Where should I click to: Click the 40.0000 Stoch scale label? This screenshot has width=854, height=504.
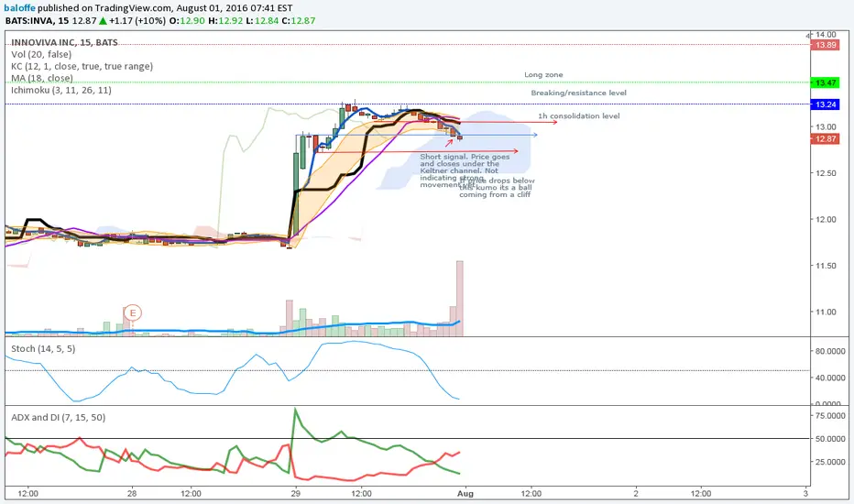pos(830,378)
